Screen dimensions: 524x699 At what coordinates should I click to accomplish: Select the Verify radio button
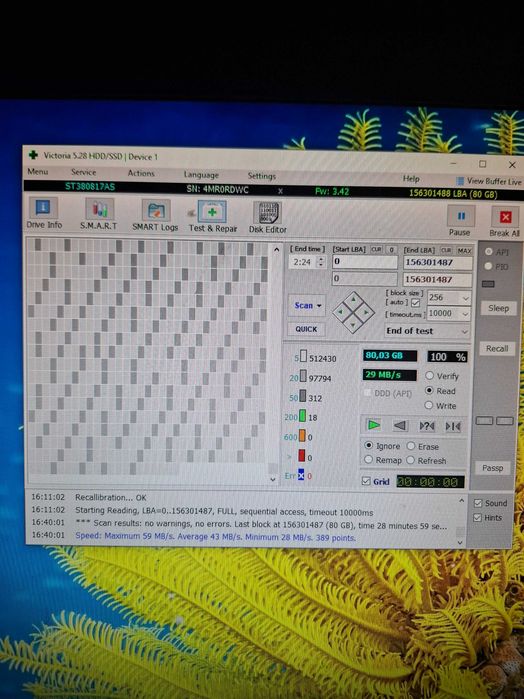(x=429, y=375)
